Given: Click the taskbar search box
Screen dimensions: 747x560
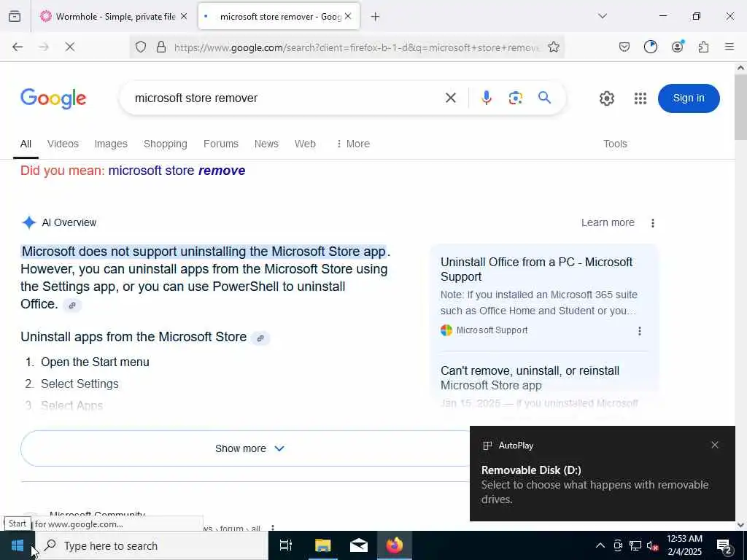Looking at the screenshot, I should (152, 545).
